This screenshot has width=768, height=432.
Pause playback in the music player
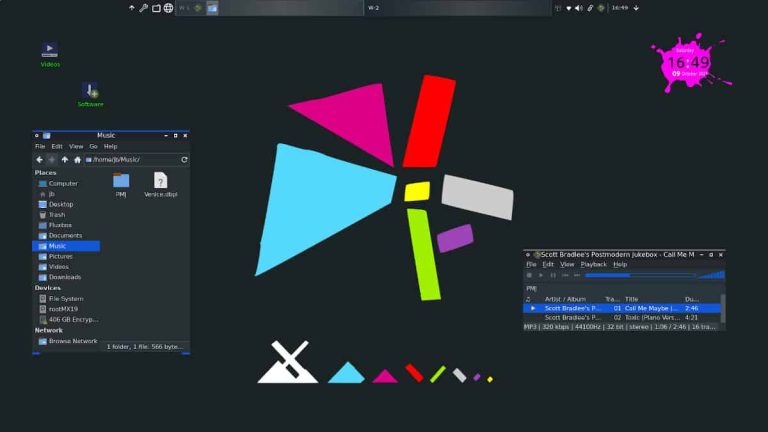pos(552,275)
